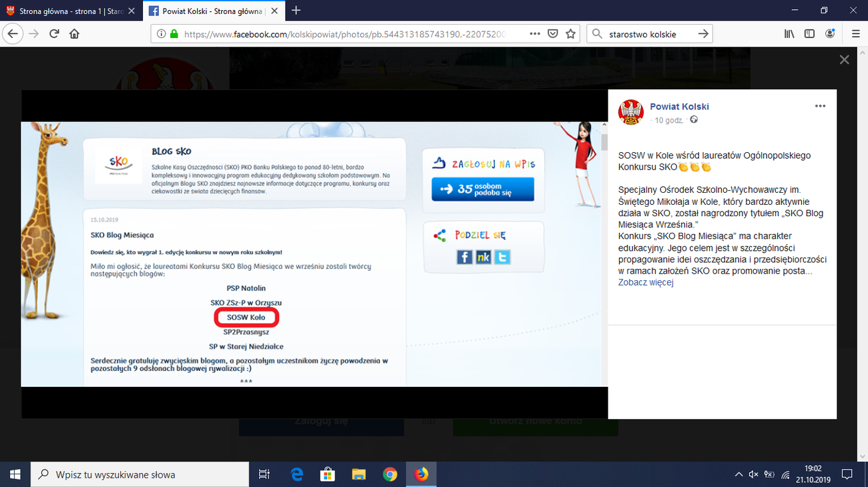Click the starostwo kolskie search box
The width and height of the screenshot is (868, 487).
click(x=650, y=33)
